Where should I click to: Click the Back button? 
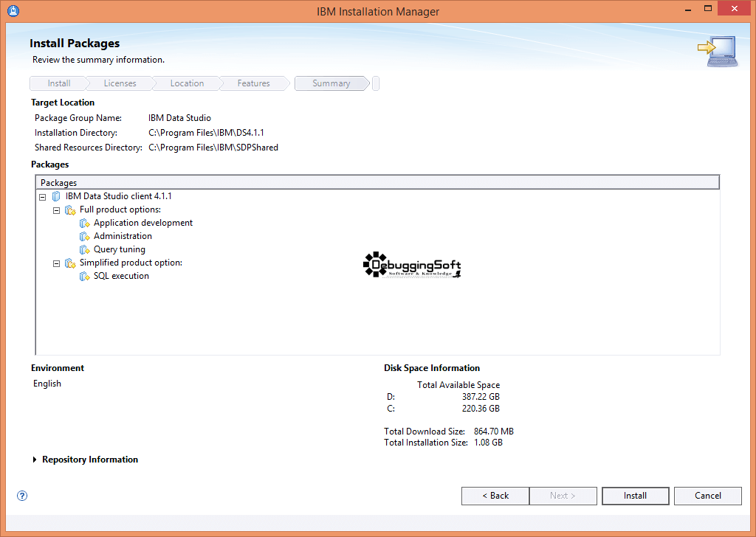tap(495, 496)
